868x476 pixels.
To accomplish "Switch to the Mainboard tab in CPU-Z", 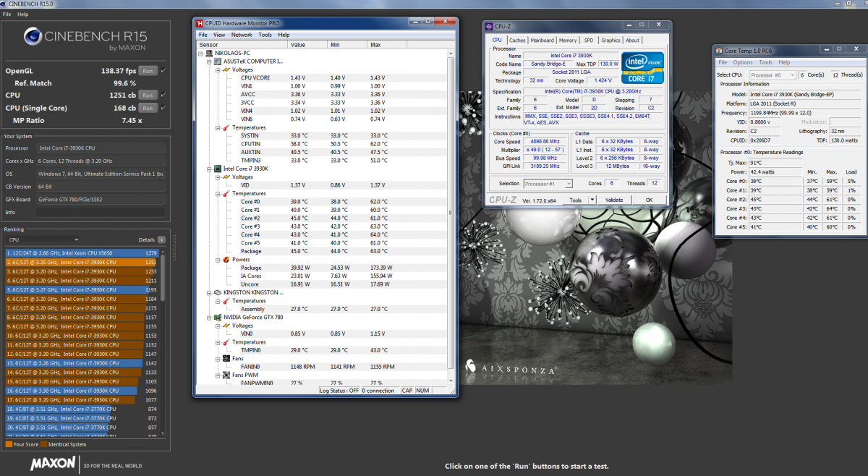I will [x=542, y=41].
